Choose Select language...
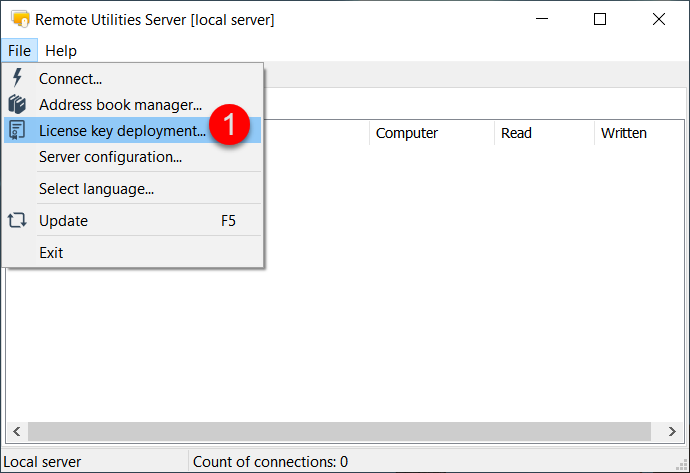The width and height of the screenshot is (690, 473). tap(132, 189)
